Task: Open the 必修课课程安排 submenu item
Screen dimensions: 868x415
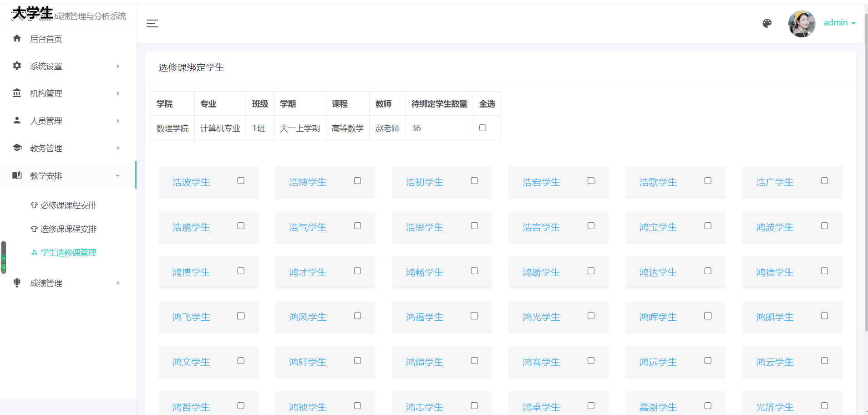Action: [x=68, y=205]
